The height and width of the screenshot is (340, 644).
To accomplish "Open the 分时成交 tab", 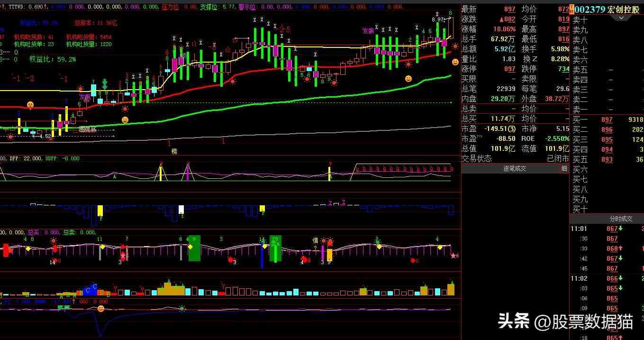I will tap(620, 219).
